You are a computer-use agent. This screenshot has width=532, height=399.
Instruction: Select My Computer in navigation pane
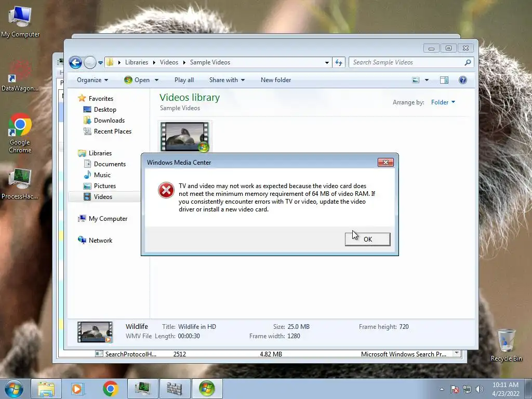pos(108,219)
